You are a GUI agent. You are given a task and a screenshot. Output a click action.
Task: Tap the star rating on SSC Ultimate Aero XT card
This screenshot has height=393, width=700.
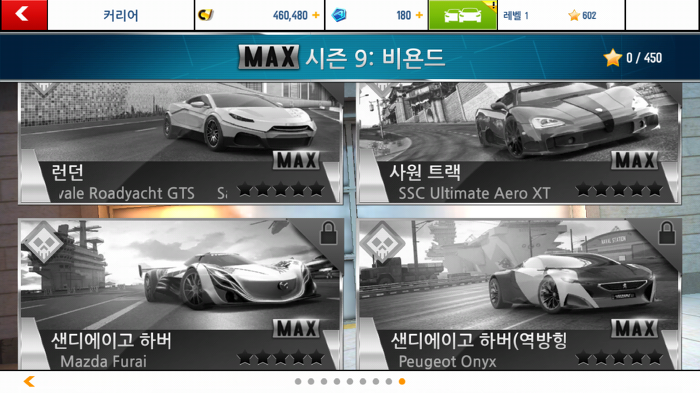pos(619,189)
